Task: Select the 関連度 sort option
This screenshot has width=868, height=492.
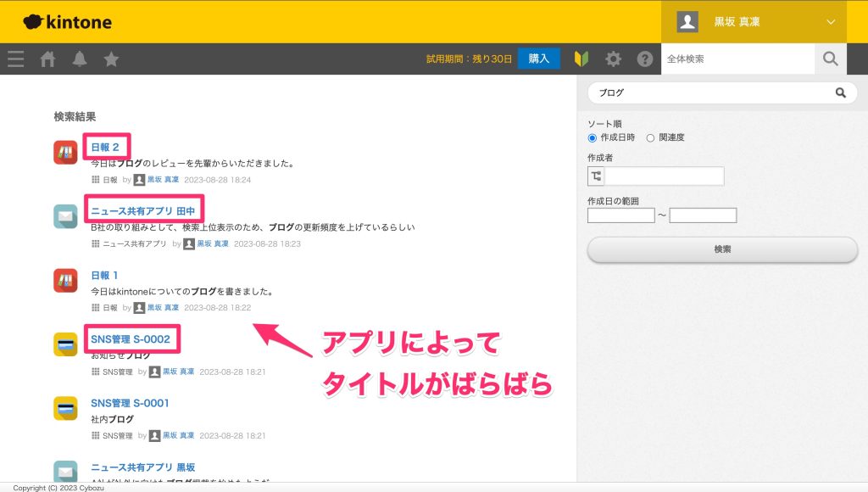Action: [x=650, y=138]
